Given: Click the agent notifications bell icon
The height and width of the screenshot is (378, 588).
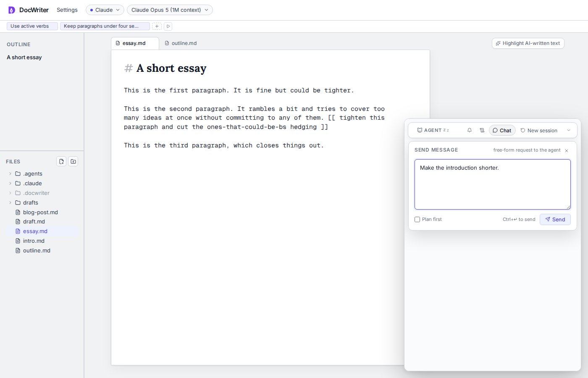Looking at the screenshot, I should coord(470,130).
